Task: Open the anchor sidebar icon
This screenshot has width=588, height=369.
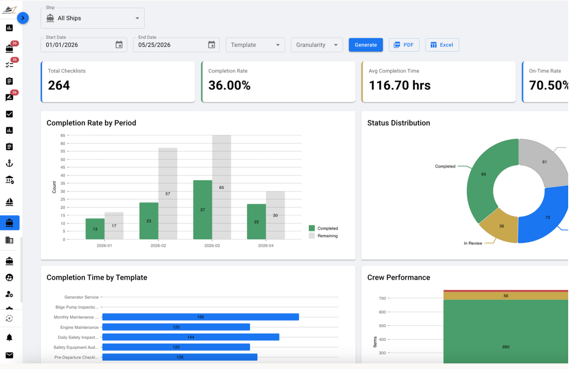Action: [9, 163]
